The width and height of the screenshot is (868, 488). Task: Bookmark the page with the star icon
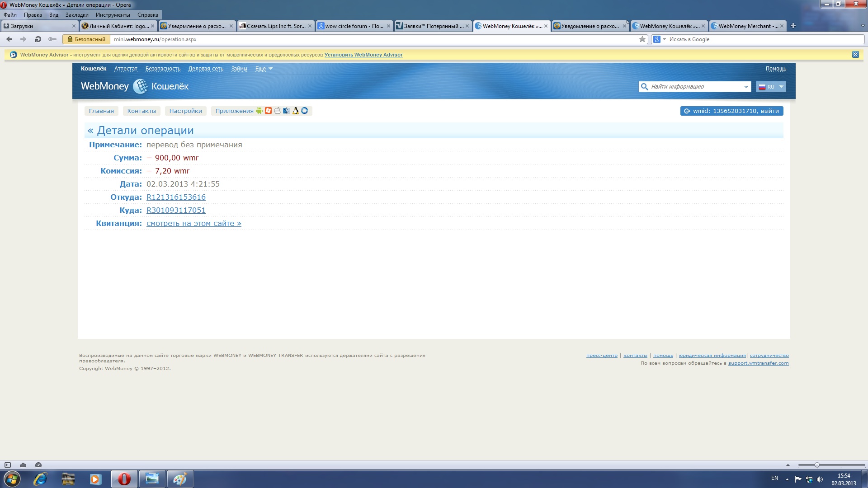click(x=642, y=39)
